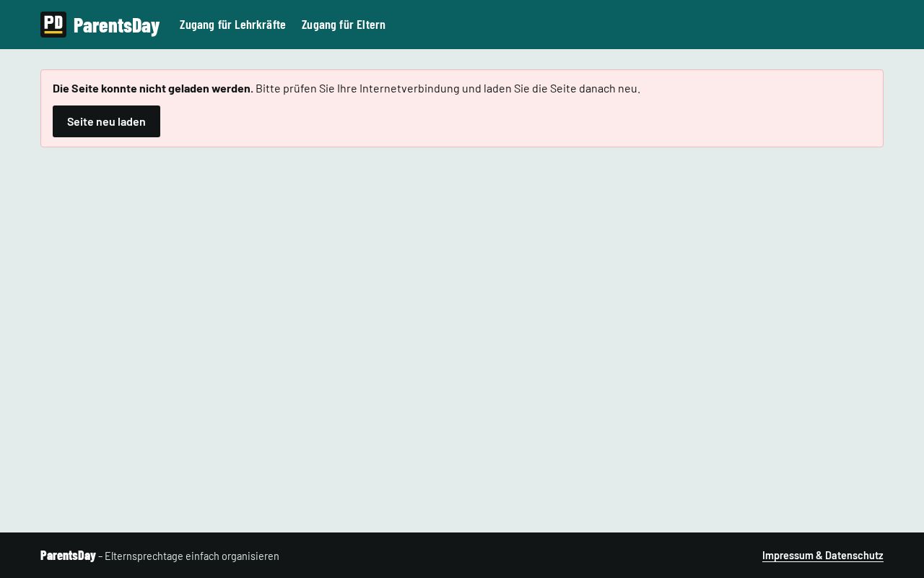Open Impressum & Datenschutz footer link
Viewport: 924px width, 578px height.
tap(823, 556)
